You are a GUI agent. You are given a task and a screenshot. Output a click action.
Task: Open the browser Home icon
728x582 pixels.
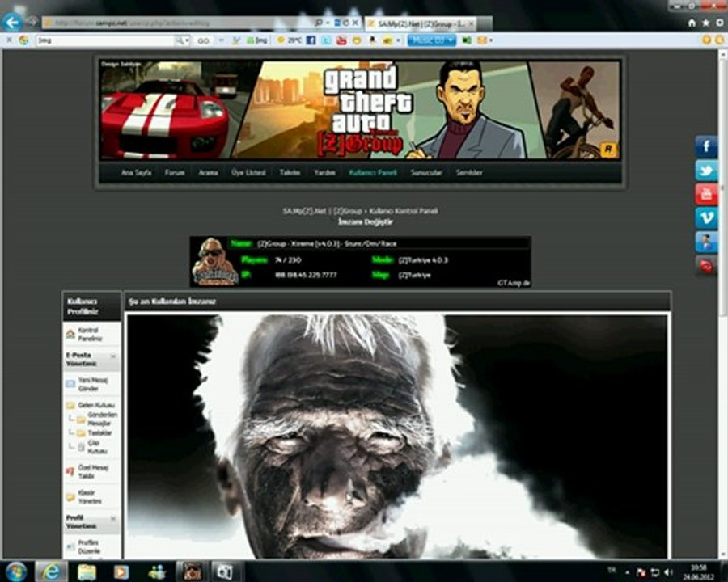point(692,23)
